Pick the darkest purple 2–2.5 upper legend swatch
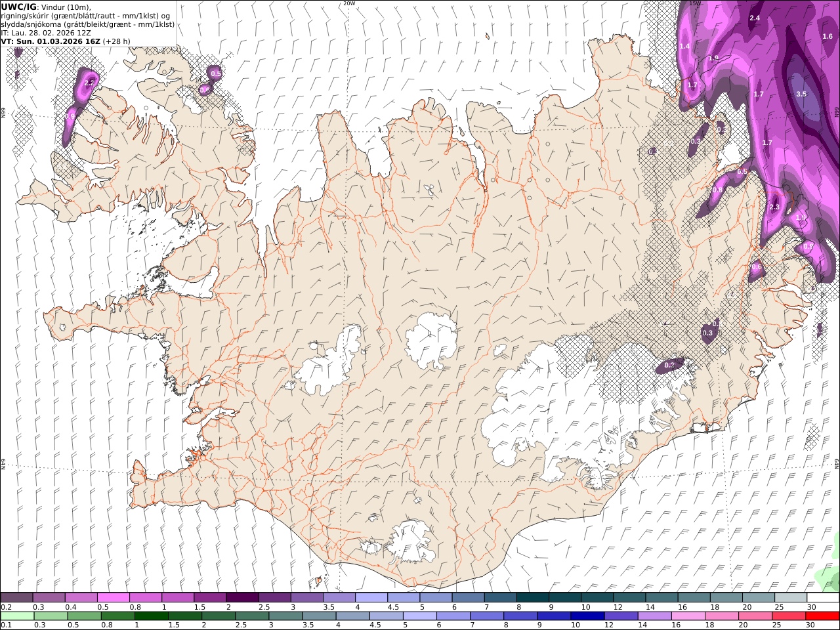Screen dimensions: 840x630 [x=242, y=598]
